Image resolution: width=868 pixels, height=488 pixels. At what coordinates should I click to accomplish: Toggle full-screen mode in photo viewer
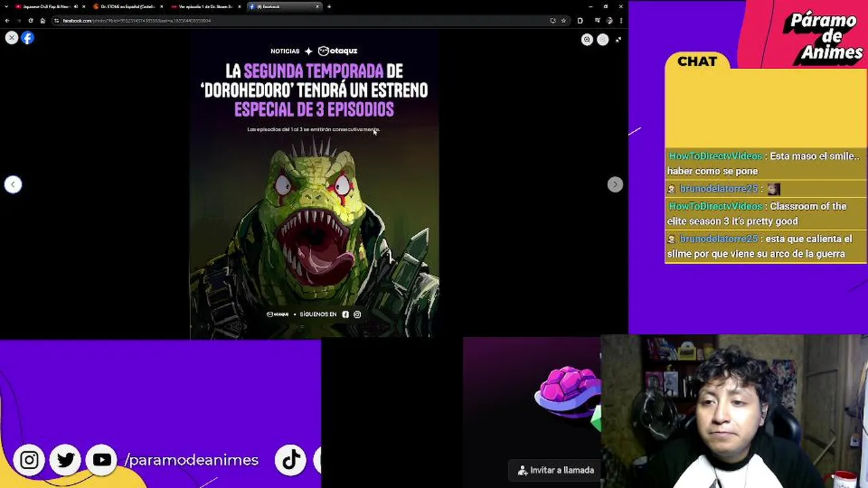(x=618, y=40)
